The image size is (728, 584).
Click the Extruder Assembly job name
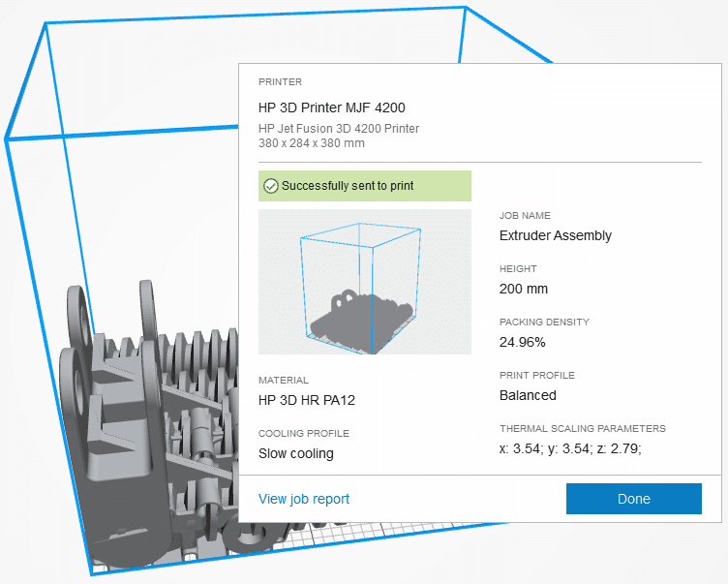(x=555, y=235)
